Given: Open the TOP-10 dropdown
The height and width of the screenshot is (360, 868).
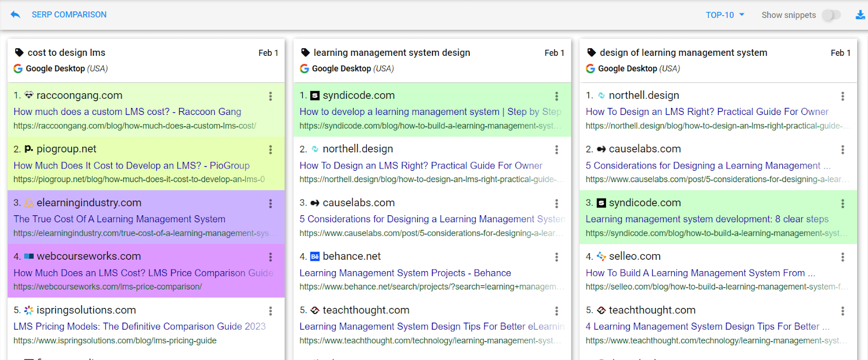Looking at the screenshot, I should click(725, 15).
